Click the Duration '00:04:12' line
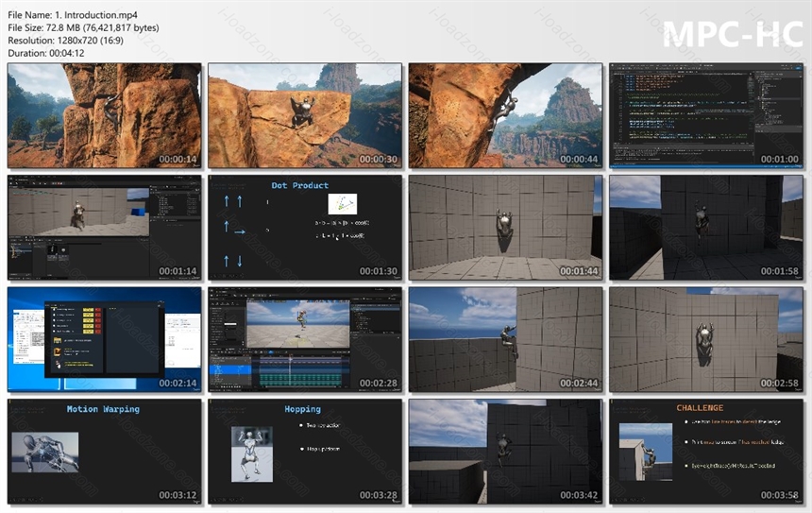812x513 pixels. click(46, 53)
